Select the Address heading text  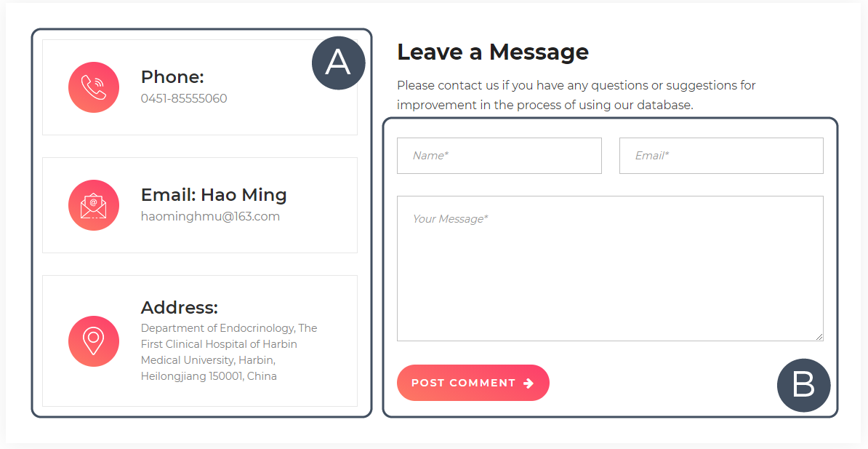180,308
